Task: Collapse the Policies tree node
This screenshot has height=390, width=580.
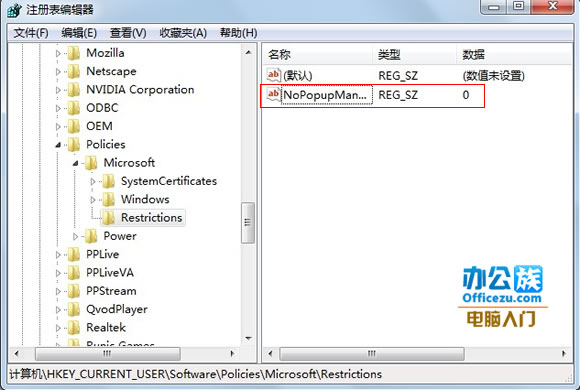Action: 58,145
